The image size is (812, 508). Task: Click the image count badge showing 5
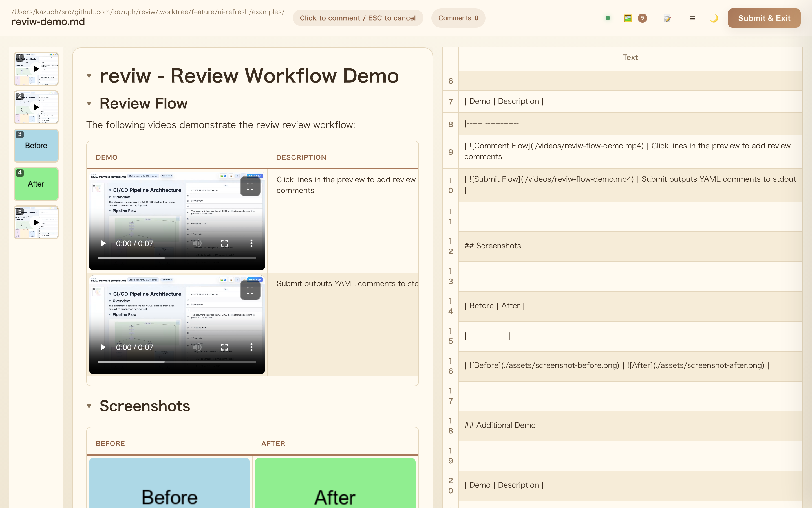click(x=642, y=18)
